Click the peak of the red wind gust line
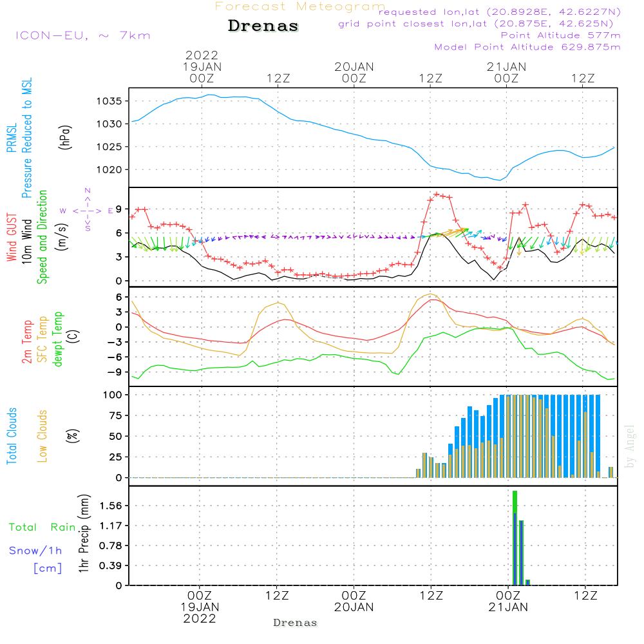 tap(437, 194)
